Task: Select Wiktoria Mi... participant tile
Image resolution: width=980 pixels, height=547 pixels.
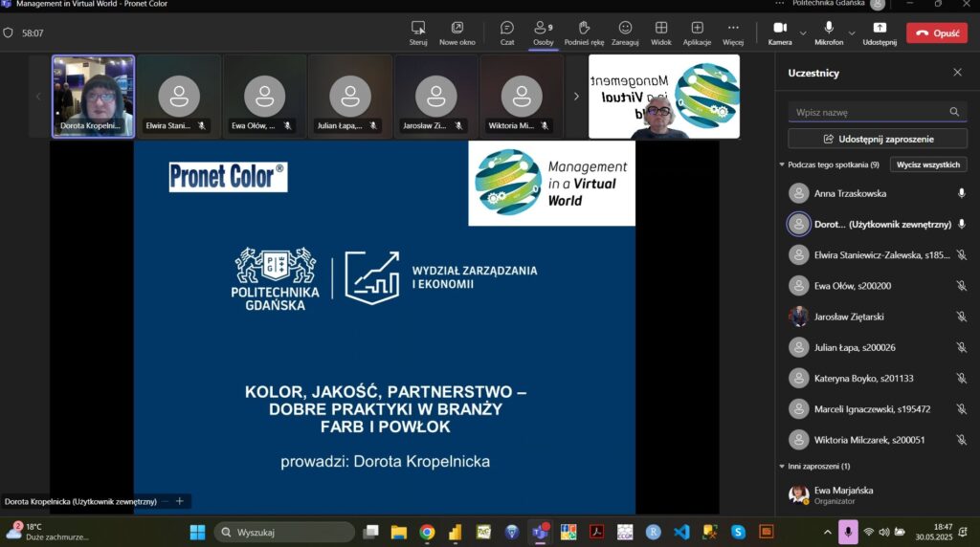Action: 522,97
